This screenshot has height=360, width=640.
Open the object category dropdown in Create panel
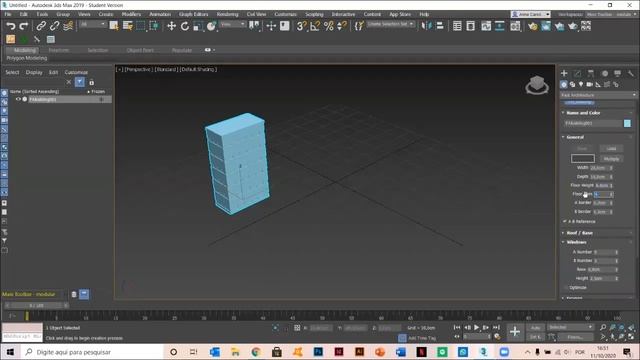[x=598, y=95]
